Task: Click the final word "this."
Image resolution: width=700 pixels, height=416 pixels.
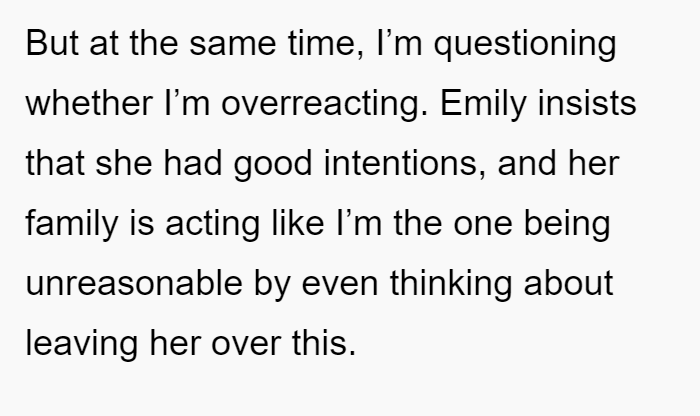Action: pos(325,343)
